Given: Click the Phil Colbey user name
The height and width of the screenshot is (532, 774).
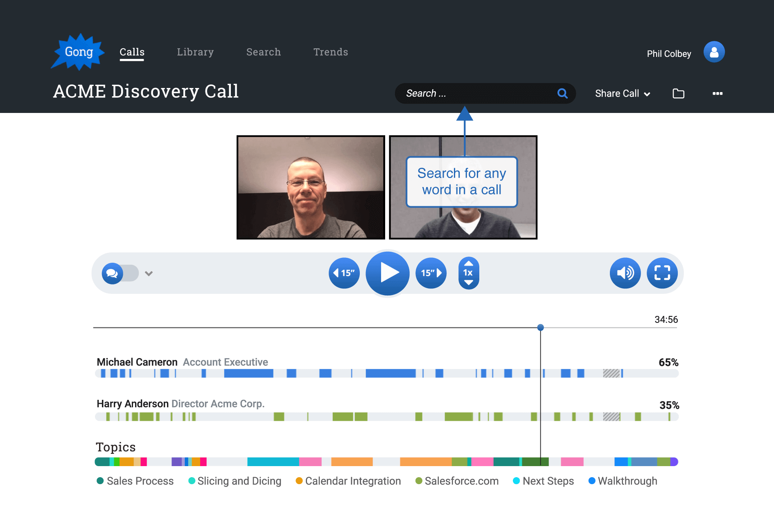Looking at the screenshot, I should 669,54.
